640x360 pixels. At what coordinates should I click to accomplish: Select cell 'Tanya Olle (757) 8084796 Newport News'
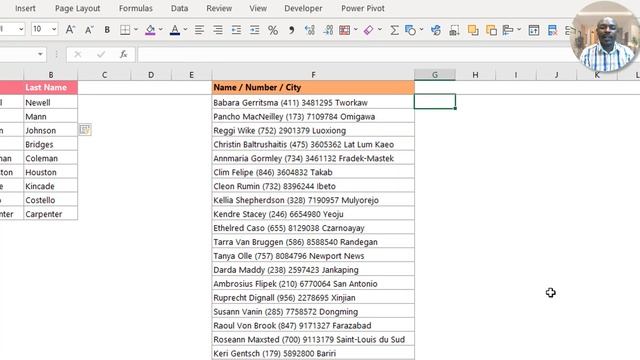pyautogui.click(x=313, y=256)
